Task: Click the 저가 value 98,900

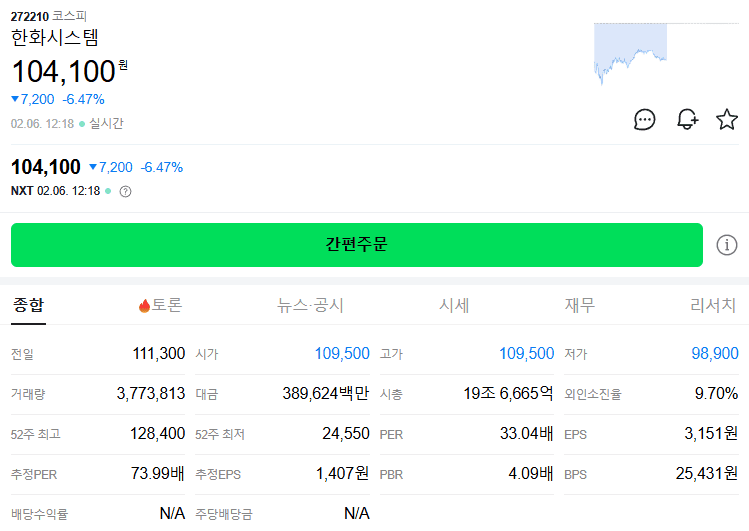Action: pyautogui.click(x=715, y=353)
